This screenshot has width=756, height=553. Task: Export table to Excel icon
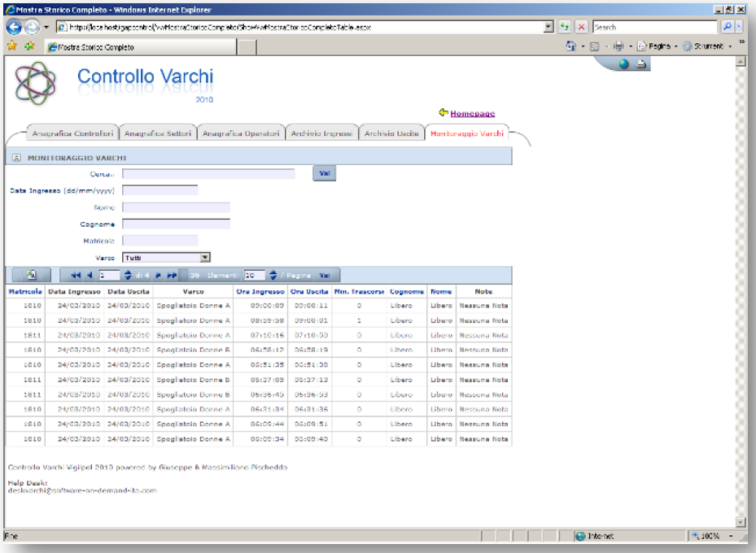(x=32, y=275)
